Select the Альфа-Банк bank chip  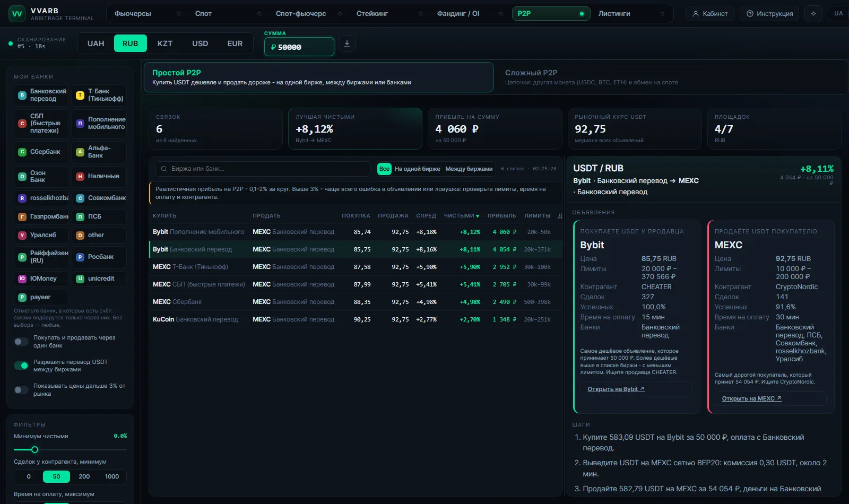pos(99,152)
